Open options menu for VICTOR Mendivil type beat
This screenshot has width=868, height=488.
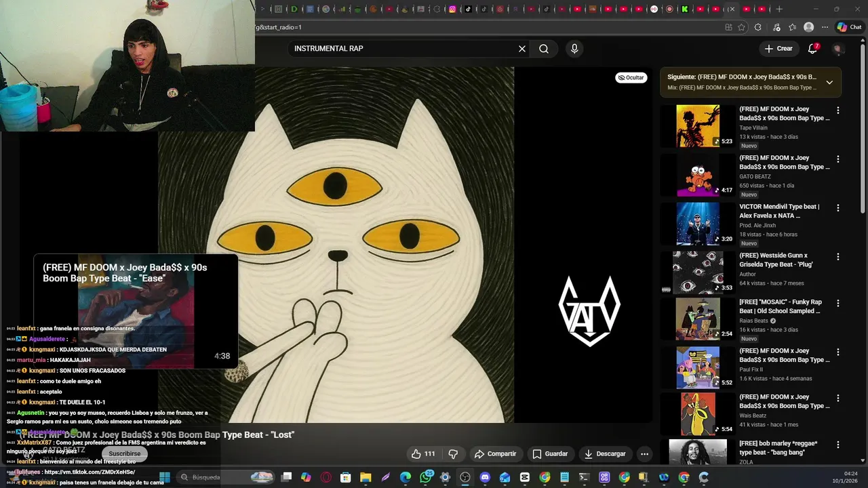838,208
